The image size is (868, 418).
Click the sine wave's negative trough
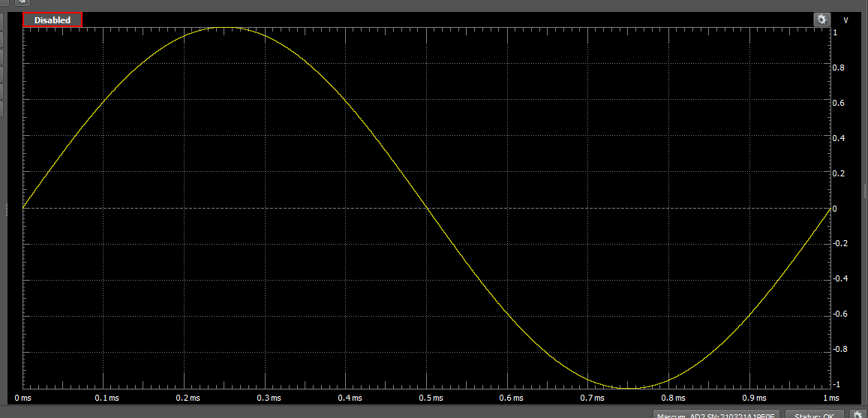pyautogui.click(x=628, y=387)
